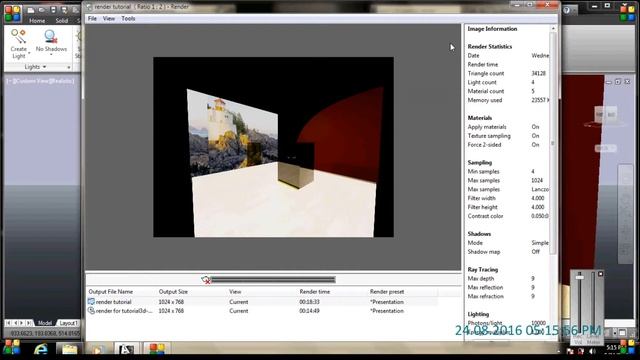The width and height of the screenshot is (640, 360).
Task: Click the last-tab navigation arrow near Model
Action: coord(29,323)
